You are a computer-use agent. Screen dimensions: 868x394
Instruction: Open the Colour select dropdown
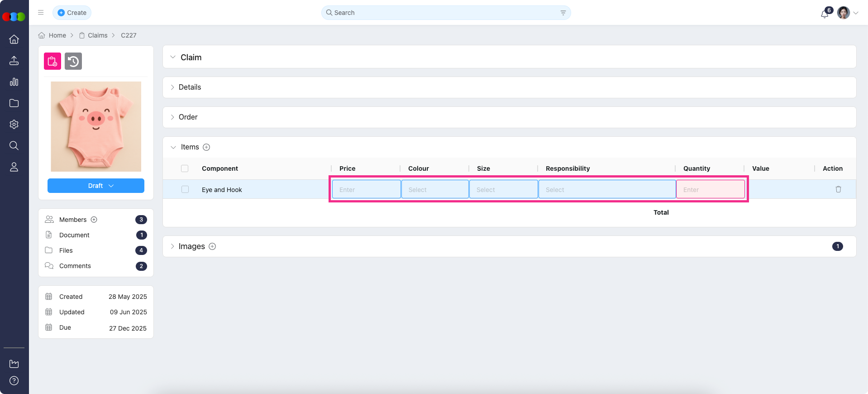point(435,189)
